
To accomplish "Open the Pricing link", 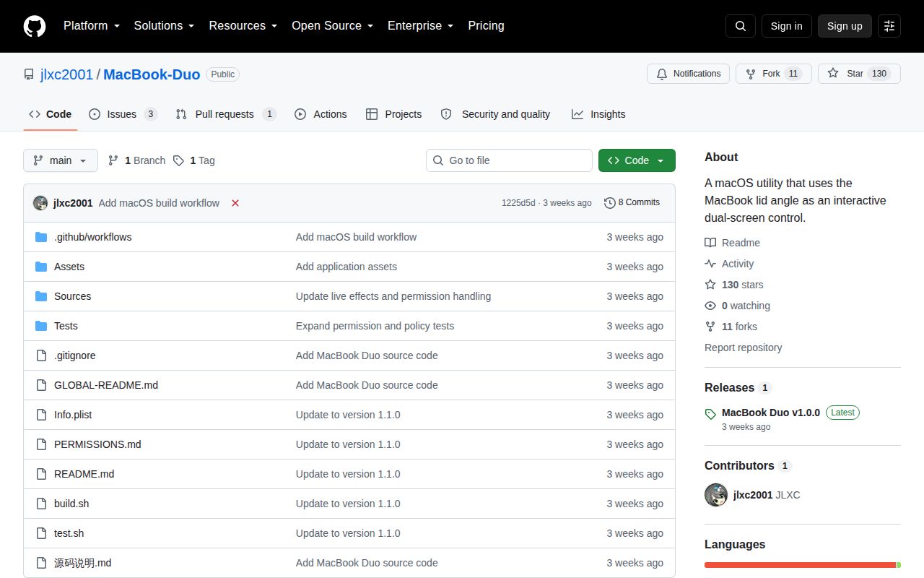I will pos(486,26).
